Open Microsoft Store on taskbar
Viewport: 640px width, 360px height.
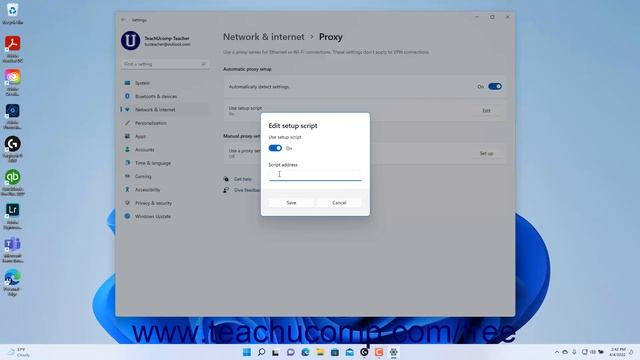point(335,352)
